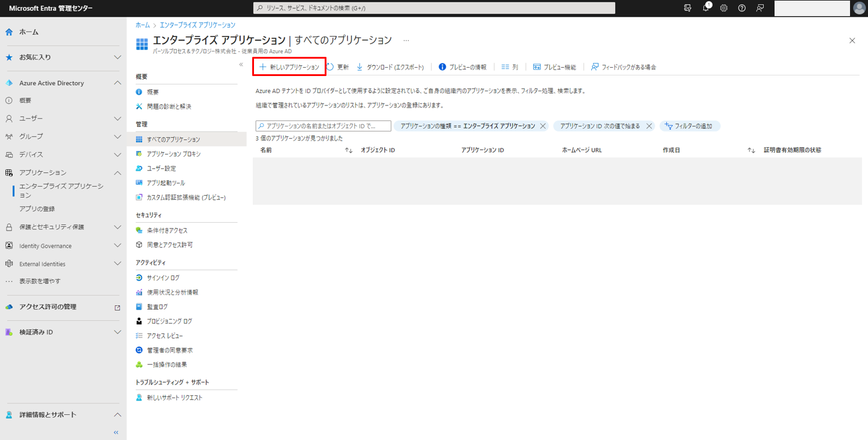Expand the グループ menu chevron
868x440 pixels.
coord(117,136)
